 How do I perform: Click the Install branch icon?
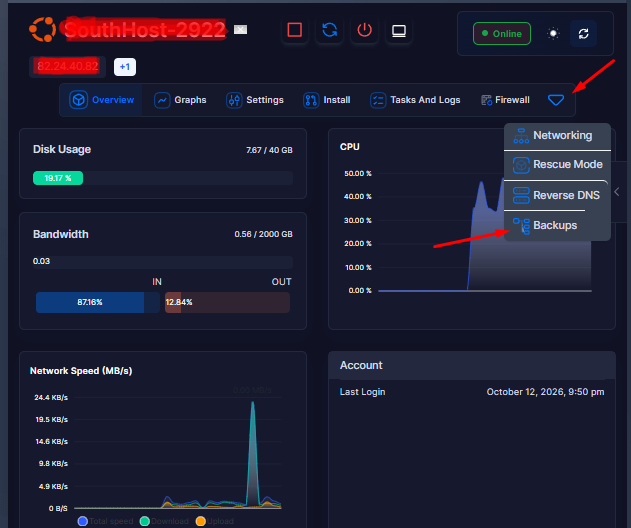click(x=311, y=100)
